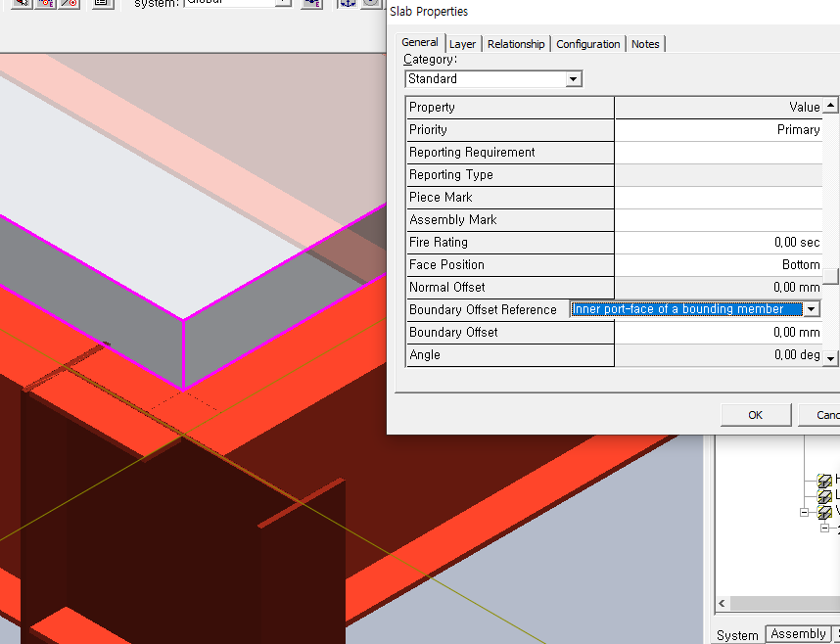This screenshot has width=840, height=644.
Task: Switch to the Assembly tab in the Workspace Explorer
Action: [798, 634]
